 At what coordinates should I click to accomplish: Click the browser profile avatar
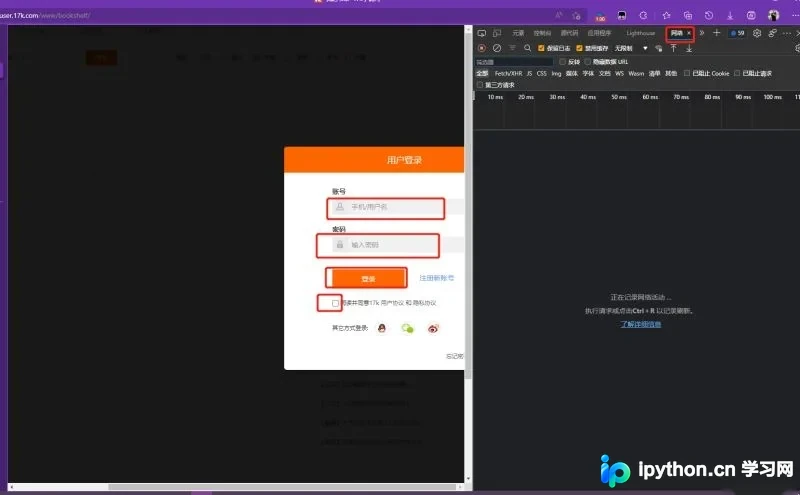click(773, 16)
